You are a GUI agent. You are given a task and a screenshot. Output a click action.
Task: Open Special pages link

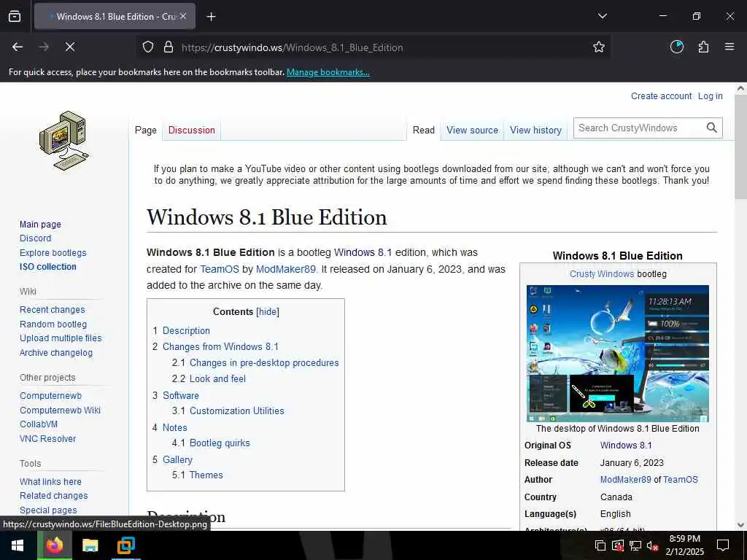[x=48, y=510]
